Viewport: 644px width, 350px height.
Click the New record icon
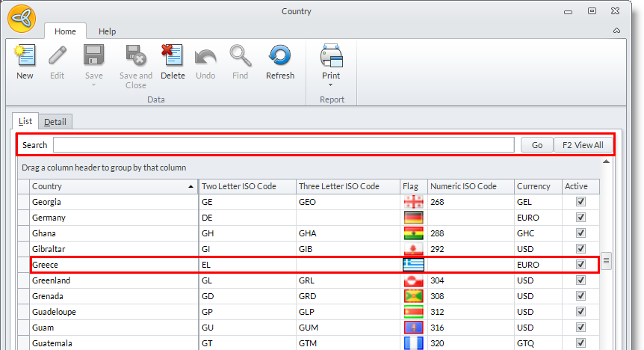pyautogui.click(x=25, y=56)
